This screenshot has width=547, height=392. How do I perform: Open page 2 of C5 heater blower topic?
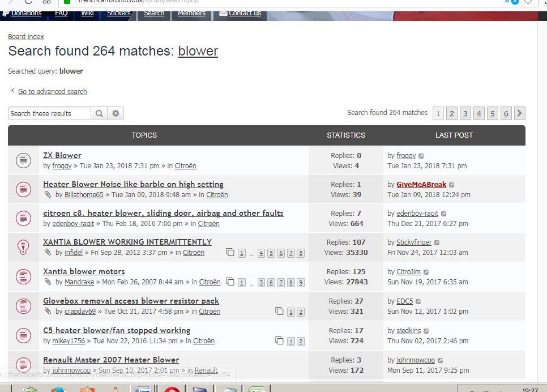click(300, 342)
